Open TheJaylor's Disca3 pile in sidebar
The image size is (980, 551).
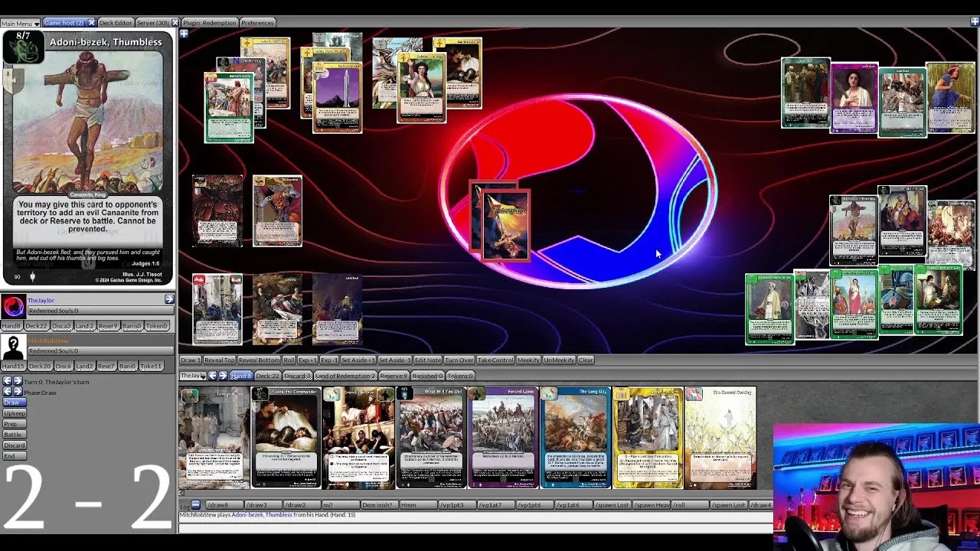62,326
